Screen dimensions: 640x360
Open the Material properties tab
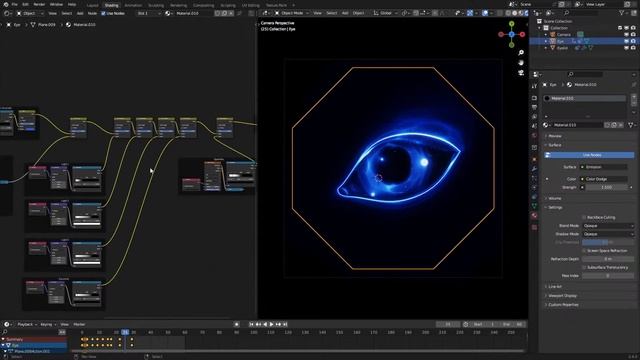pos(534,216)
